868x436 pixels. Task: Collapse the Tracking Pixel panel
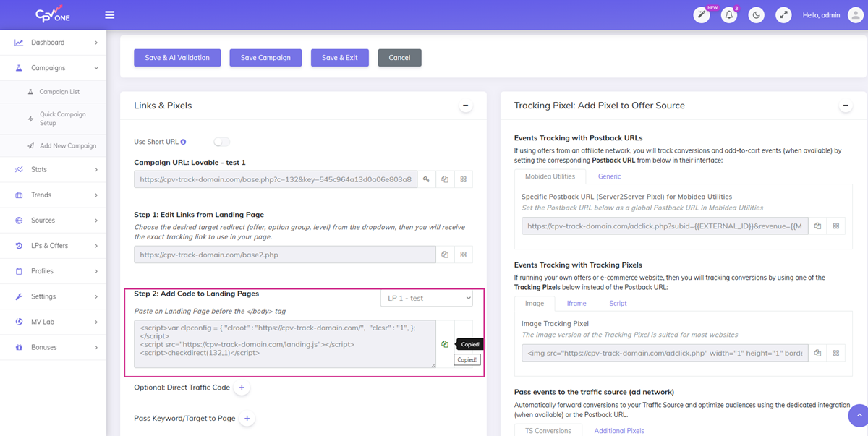844,106
